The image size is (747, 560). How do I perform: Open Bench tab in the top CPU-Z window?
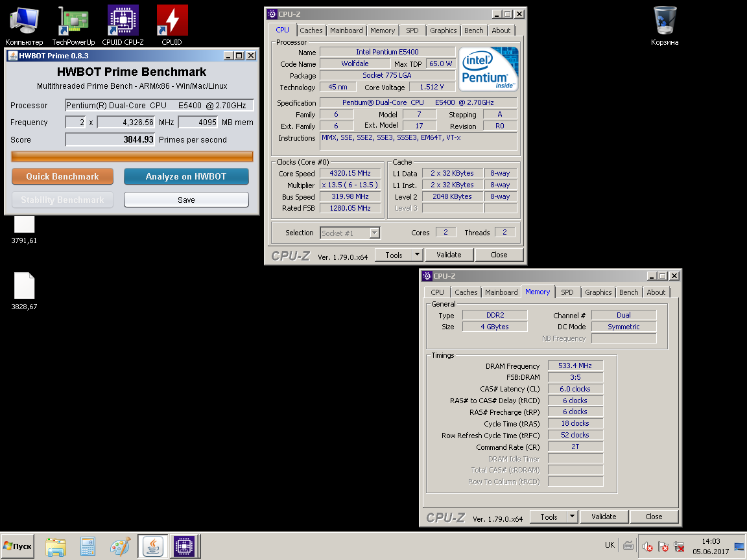473,30
